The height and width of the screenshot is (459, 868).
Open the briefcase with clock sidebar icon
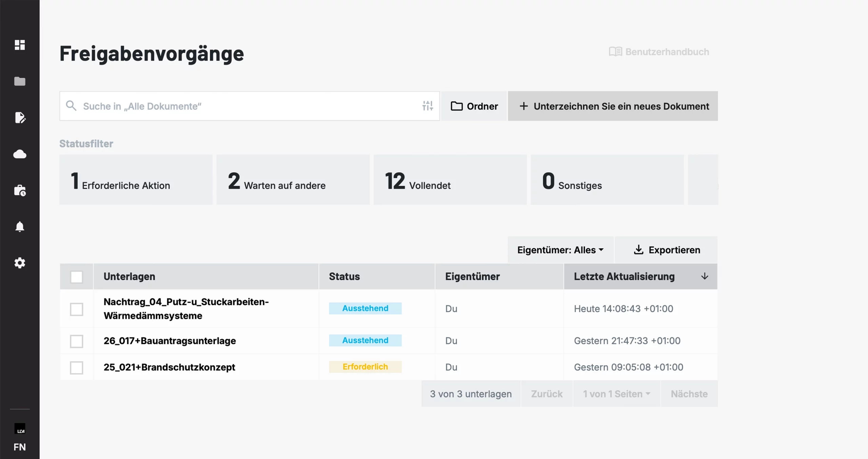(x=20, y=191)
